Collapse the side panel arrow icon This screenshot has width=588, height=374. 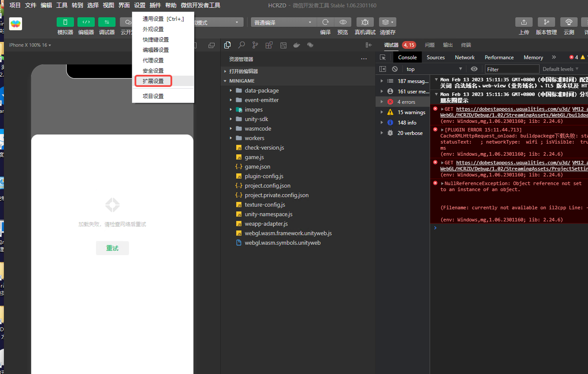[368, 45]
